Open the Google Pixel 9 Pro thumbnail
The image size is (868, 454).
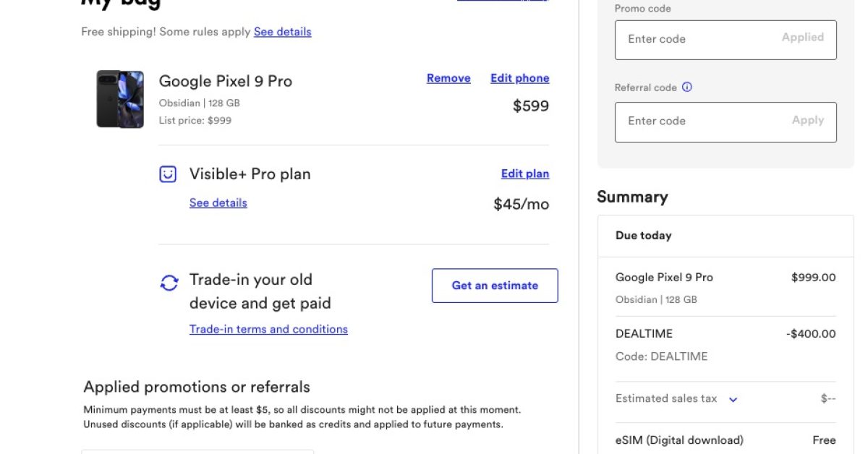click(x=120, y=99)
